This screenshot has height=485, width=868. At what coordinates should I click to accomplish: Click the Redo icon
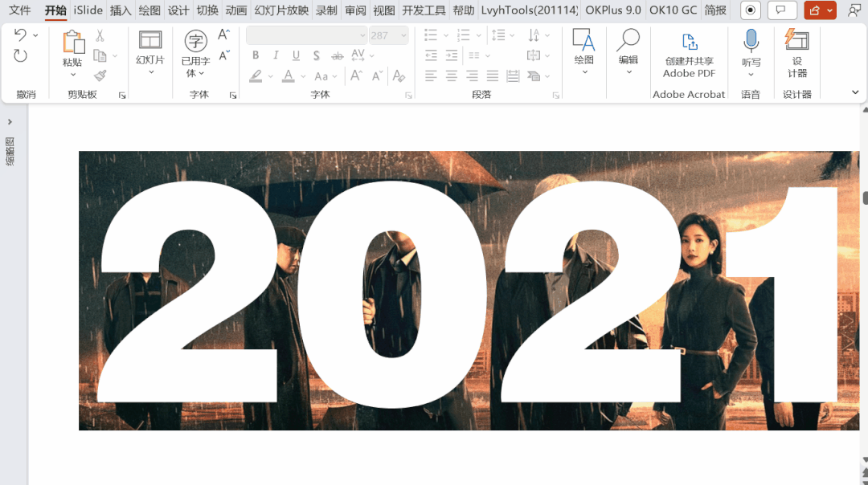point(20,55)
